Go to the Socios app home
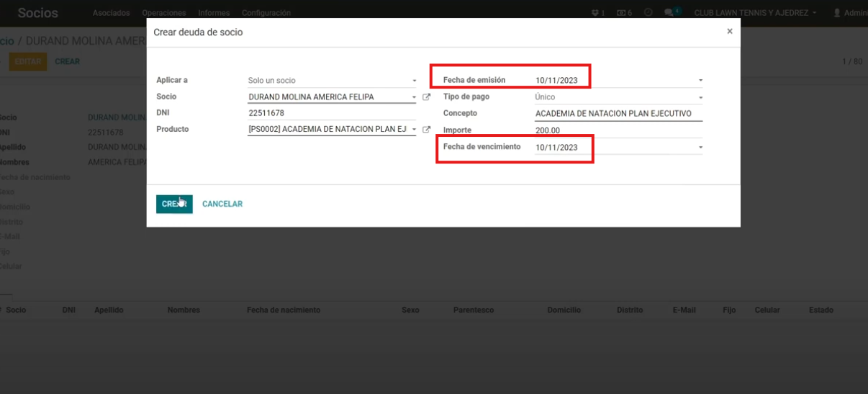Image resolution: width=868 pixels, height=394 pixels. coord(37,13)
